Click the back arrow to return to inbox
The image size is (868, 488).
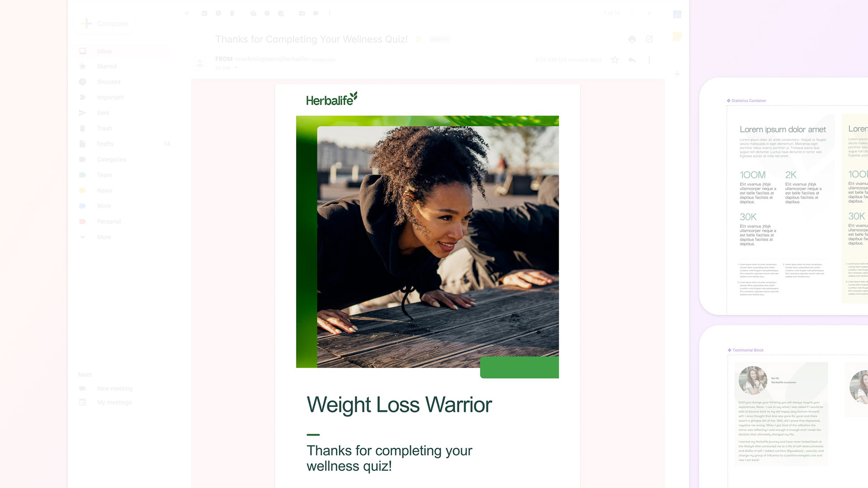pyautogui.click(x=187, y=14)
